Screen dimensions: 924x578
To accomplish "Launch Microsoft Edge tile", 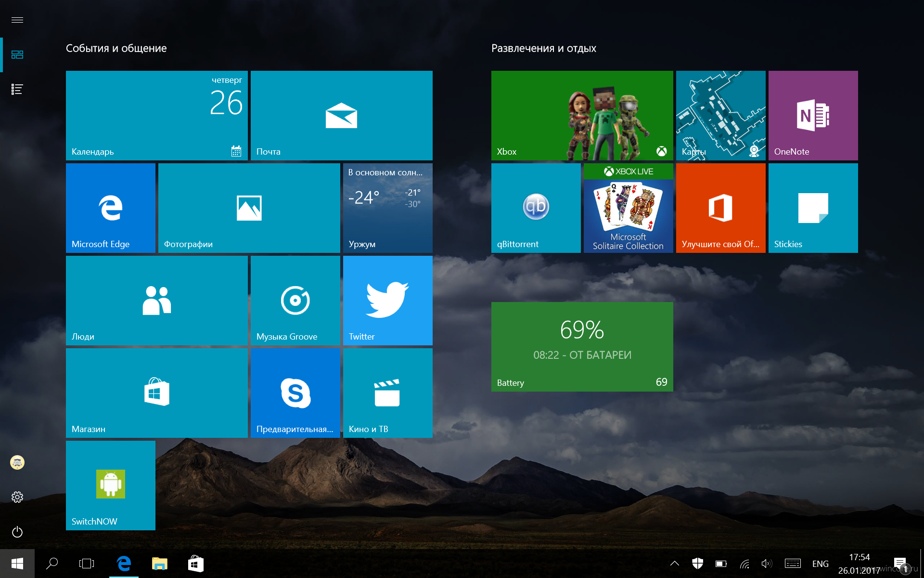I will point(111,208).
